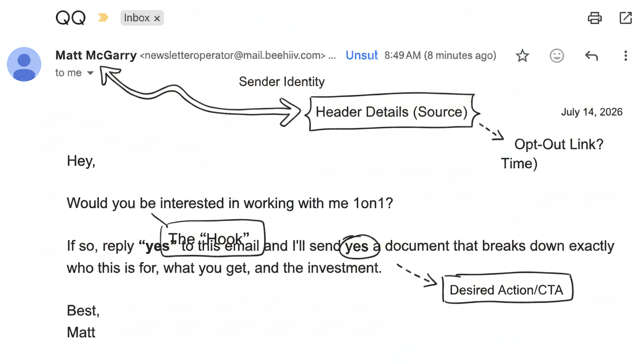Print the email using printer icon

click(594, 18)
